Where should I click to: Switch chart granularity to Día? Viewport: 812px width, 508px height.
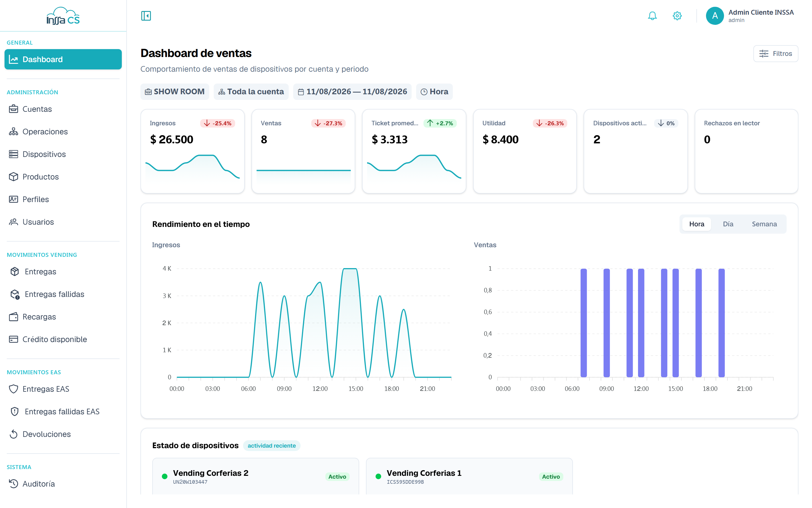pos(728,224)
